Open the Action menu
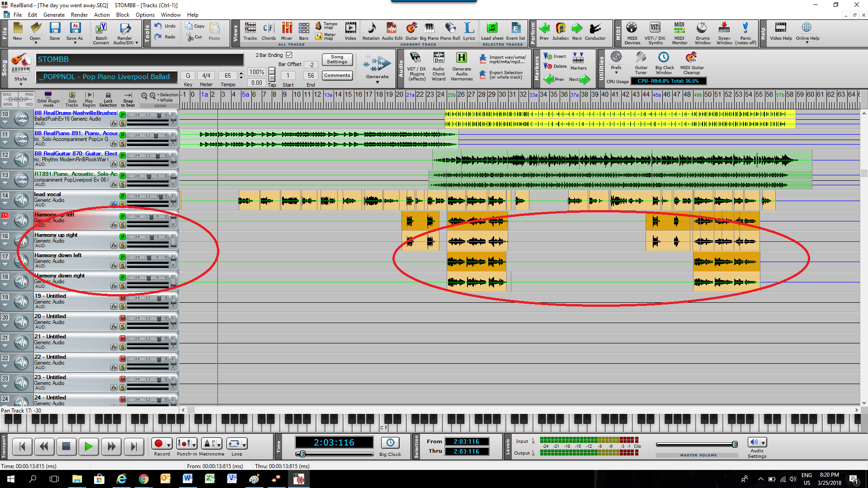868x488 pixels. [102, 14]
